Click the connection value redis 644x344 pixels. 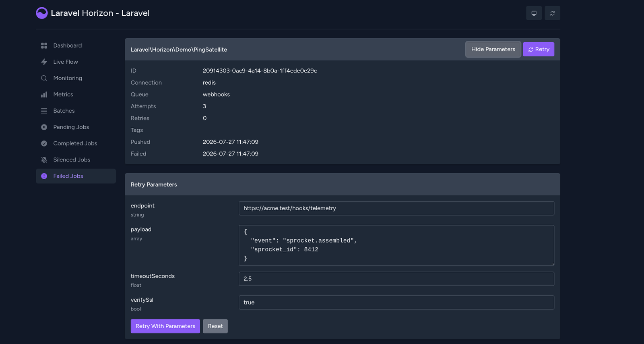[x=209, y=83]
